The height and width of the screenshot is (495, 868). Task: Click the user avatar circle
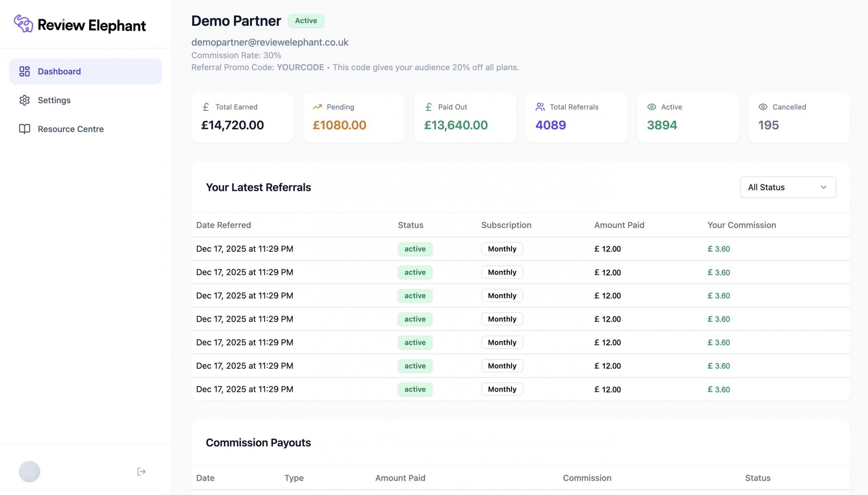pos(29,472)
